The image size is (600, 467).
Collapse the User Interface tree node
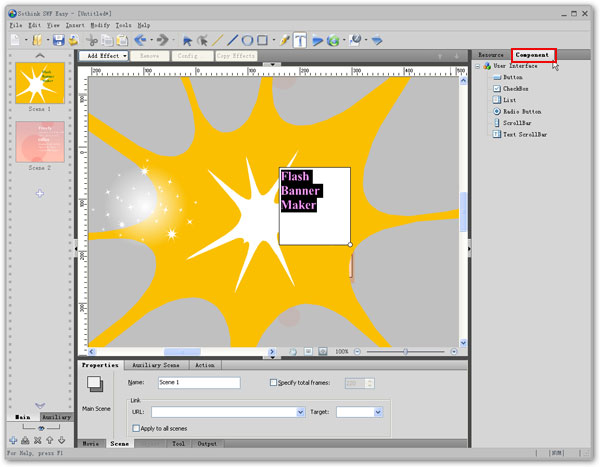click(x=478, y=66)
